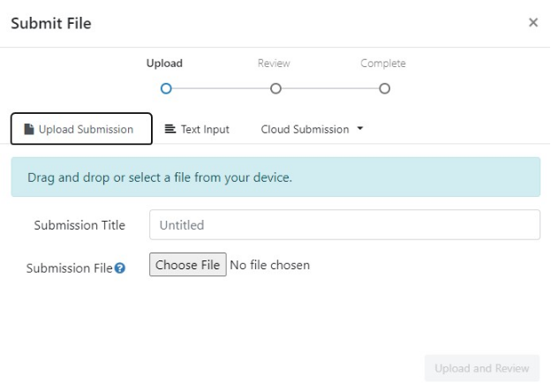This screenshot has width=551, height=392.
Task: Click the lines icon beside Text Input
Action: 171,129
